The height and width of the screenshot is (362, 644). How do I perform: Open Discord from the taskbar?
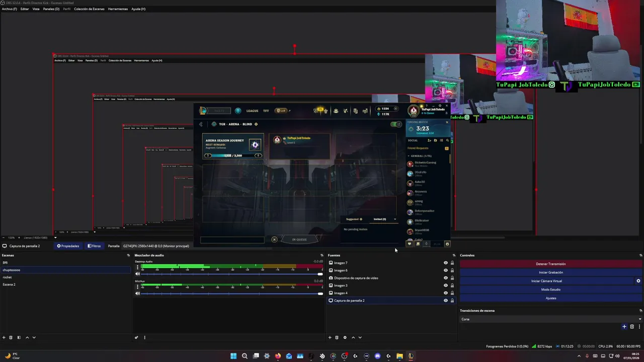pyautogui.click(x=377, y=356)
